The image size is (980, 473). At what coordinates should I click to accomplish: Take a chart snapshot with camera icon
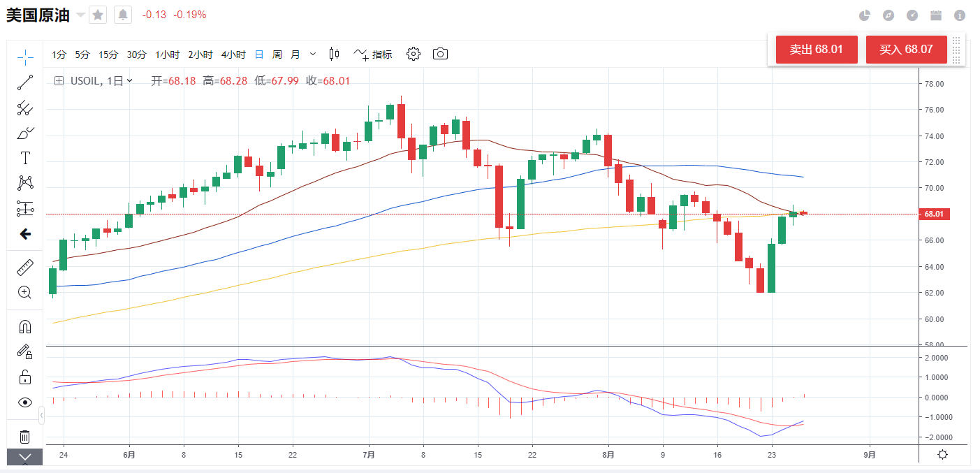(440, 54)
